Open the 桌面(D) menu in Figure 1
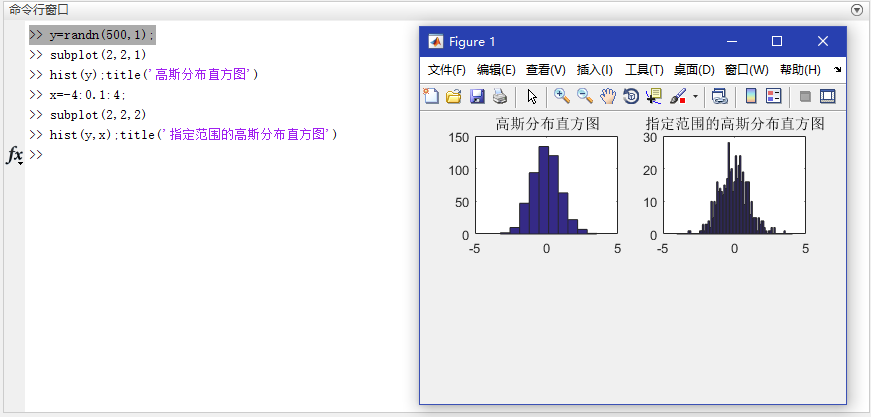The width and height of the screenshot is (871, 417). (x=694, y=70)
